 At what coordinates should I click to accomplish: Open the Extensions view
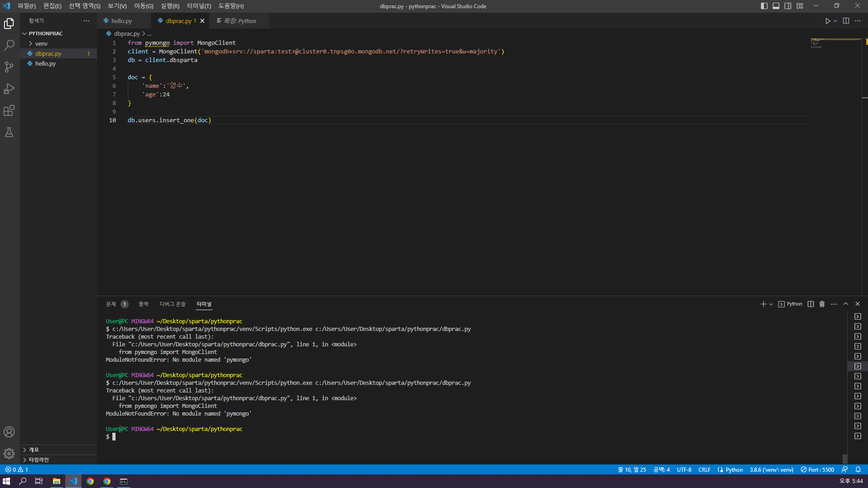point(9,110)
